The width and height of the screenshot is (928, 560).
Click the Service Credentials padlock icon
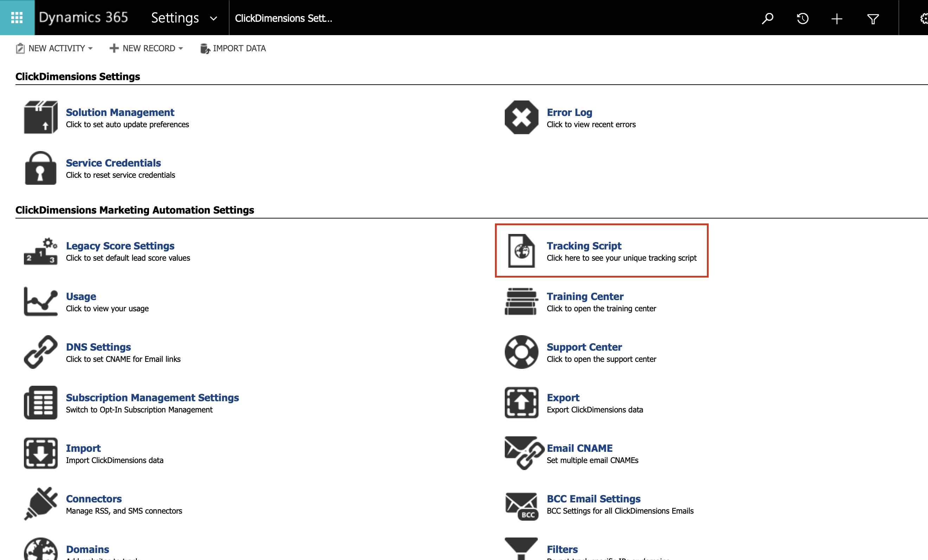[x=41, y=168]
